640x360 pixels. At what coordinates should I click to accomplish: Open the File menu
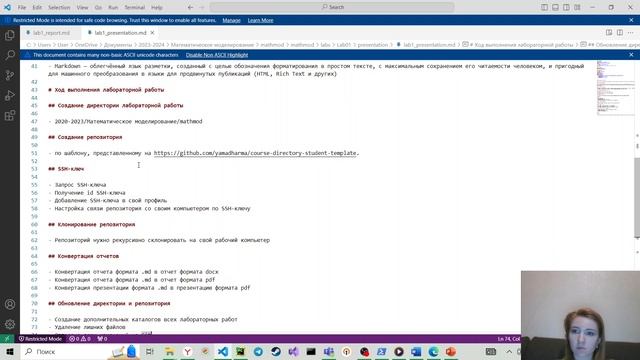pos(22,7)
